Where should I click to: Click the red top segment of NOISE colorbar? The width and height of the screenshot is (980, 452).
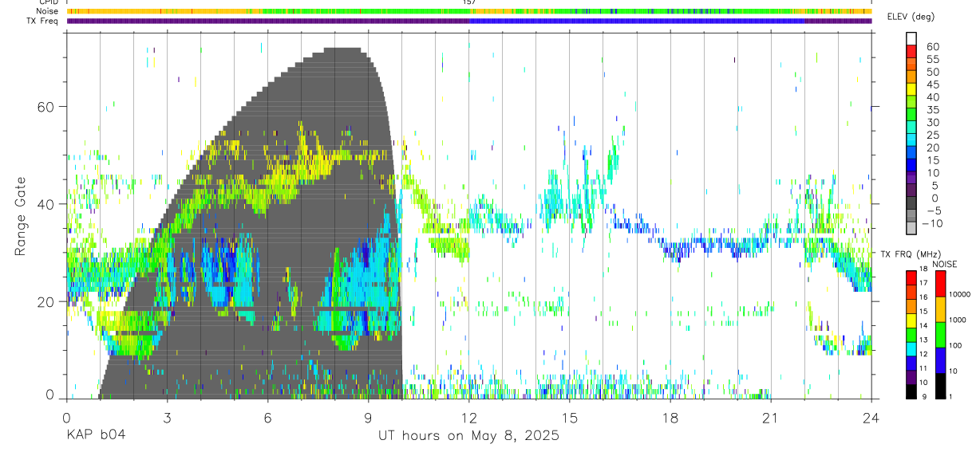[940, 284]
